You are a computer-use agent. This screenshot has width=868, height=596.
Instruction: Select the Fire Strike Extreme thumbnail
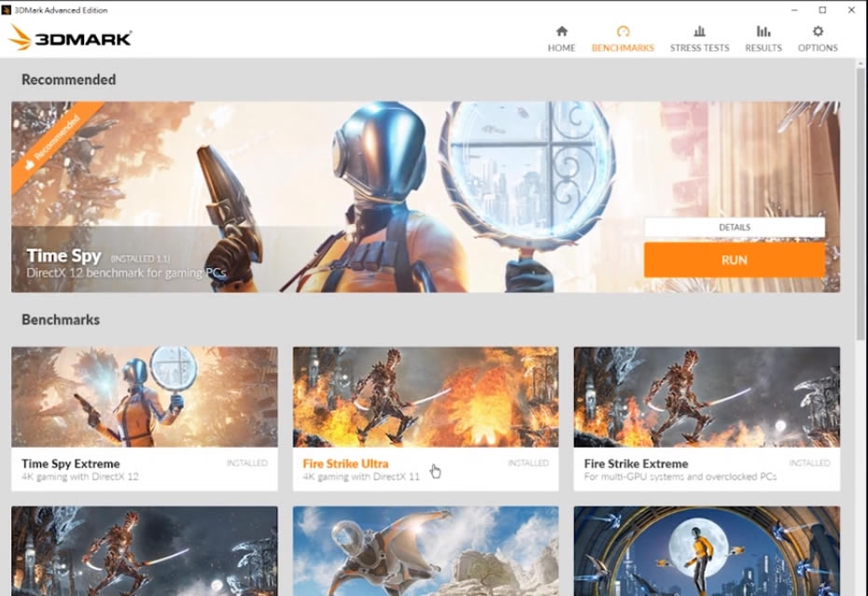707,398
